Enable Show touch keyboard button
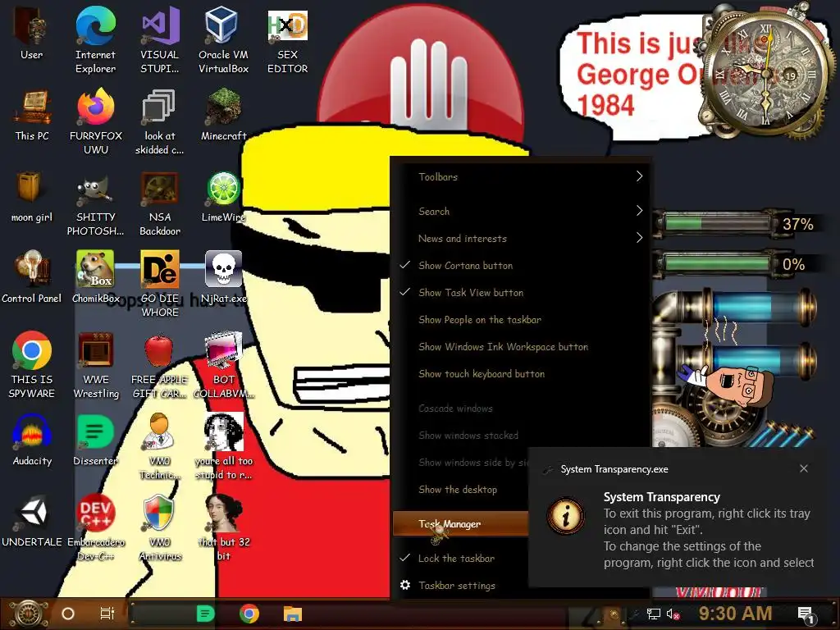840x630 pixels. coord(521,373)
